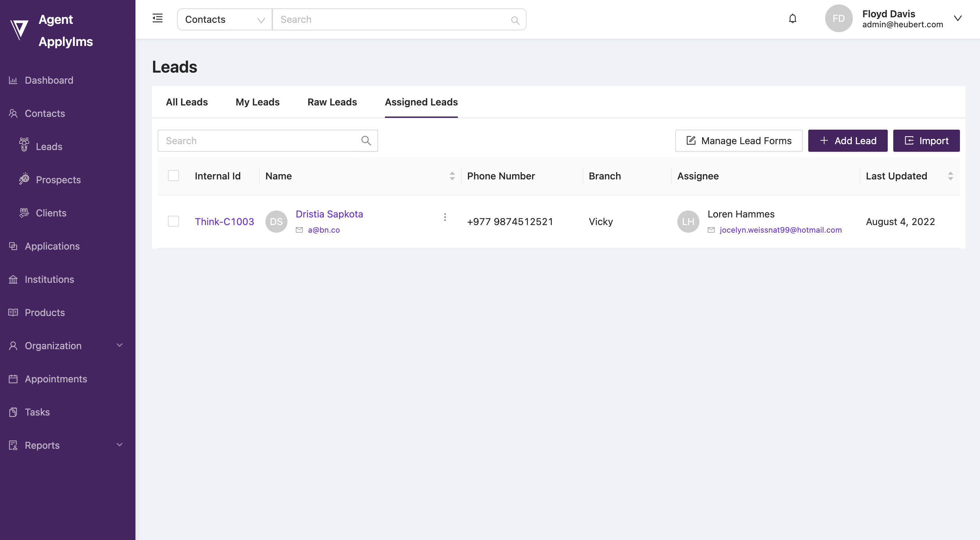Click the leads table search magnifier icon
Viewport: 980px width, 540px height.
366,141
